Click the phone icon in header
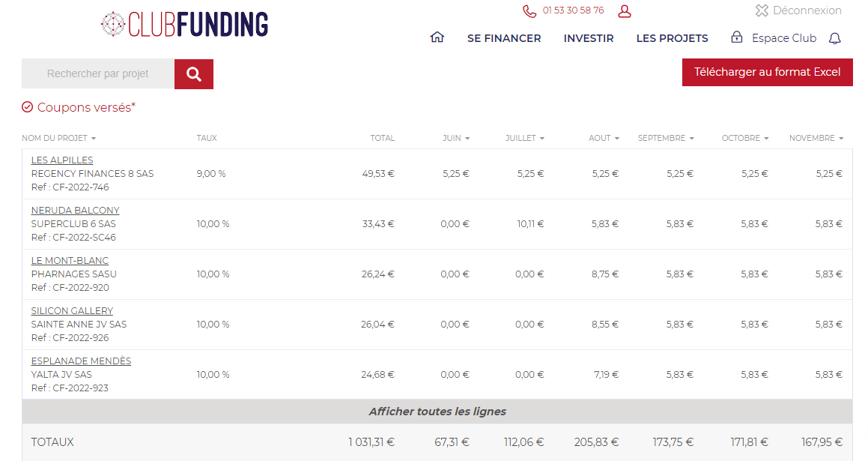Screen dimensions: 868x461 (529, 11)
